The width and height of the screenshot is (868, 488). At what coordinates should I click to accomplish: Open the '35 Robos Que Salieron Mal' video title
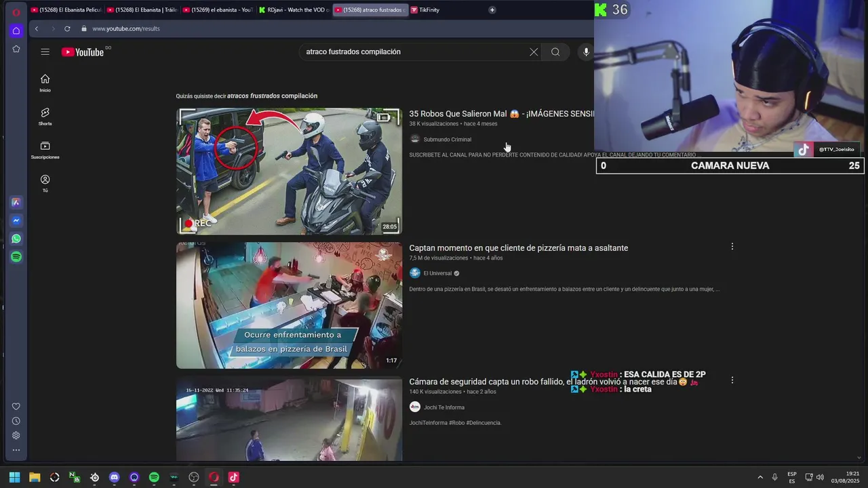tap(501, 114)
